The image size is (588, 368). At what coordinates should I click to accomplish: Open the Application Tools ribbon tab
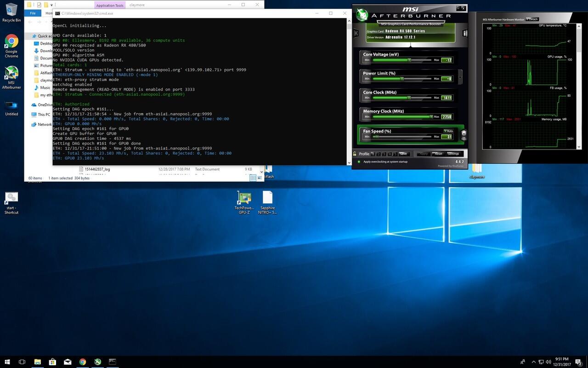(110, 6)
